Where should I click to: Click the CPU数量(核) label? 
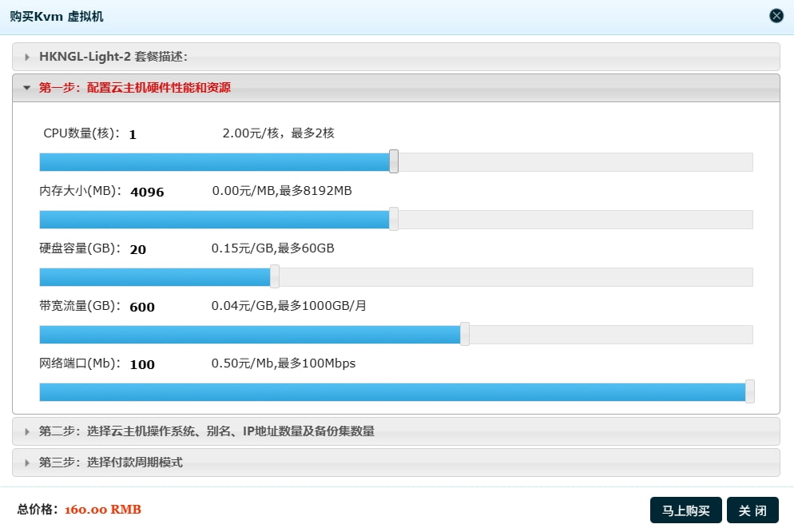pyautogui.click(x=81, y=133)
